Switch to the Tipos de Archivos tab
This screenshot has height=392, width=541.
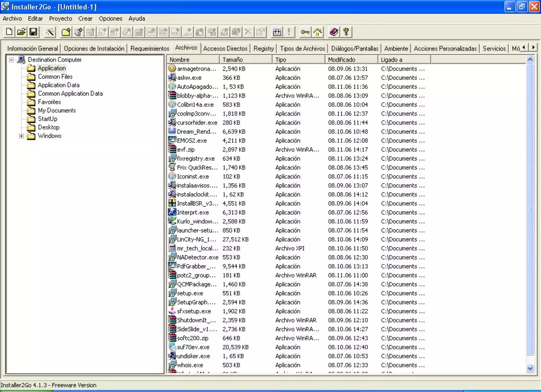tap(302, 49)
